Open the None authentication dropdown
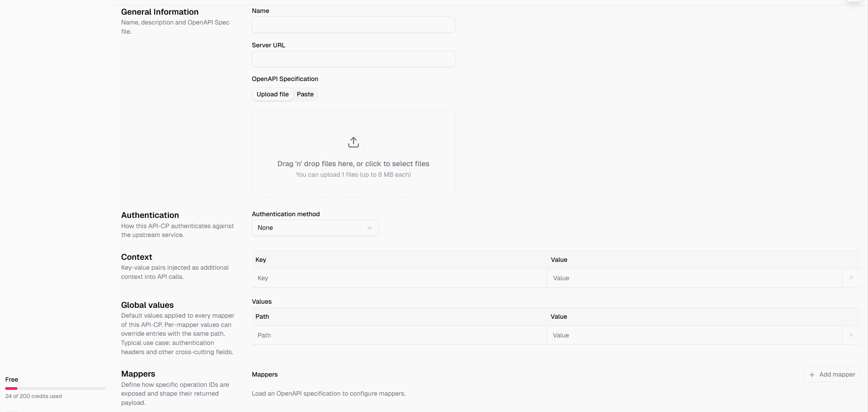Viewport: 868px width, 412px height. coord(315,228)
